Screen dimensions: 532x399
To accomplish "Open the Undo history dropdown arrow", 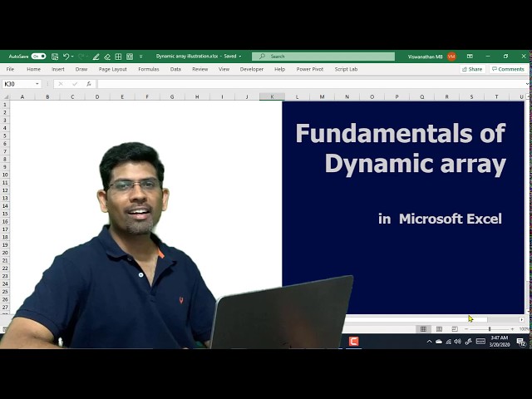I will (72, 57).
